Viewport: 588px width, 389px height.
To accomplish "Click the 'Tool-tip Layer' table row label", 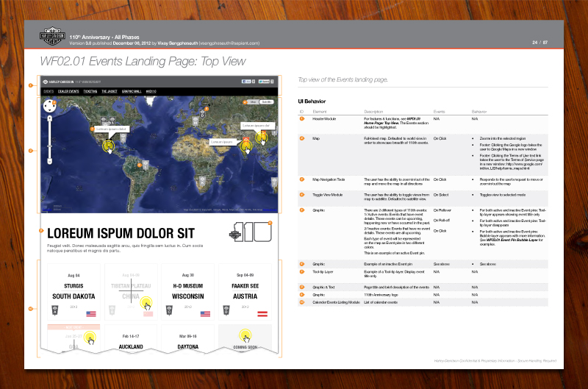I will point(323,271).
